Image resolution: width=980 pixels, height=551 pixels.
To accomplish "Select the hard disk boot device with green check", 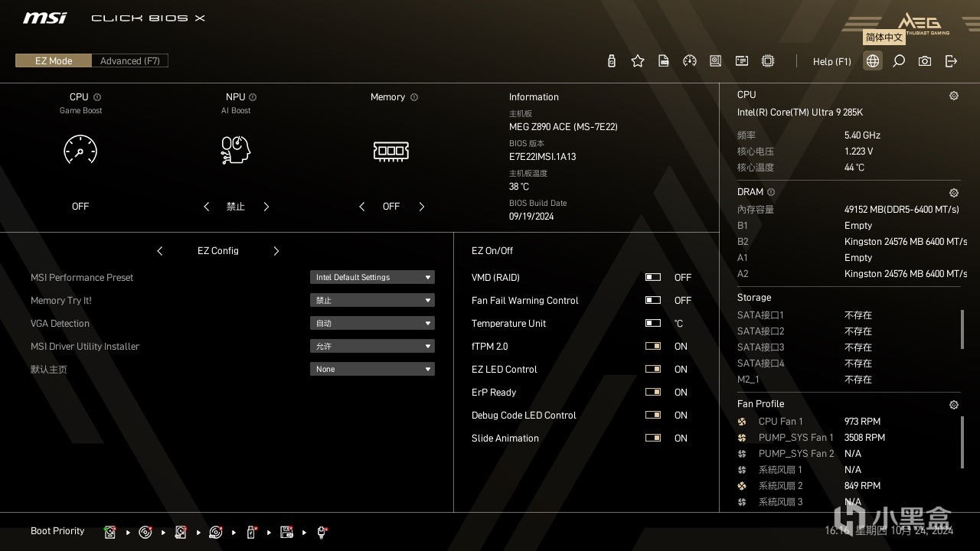I will click(x=110, y=532).
